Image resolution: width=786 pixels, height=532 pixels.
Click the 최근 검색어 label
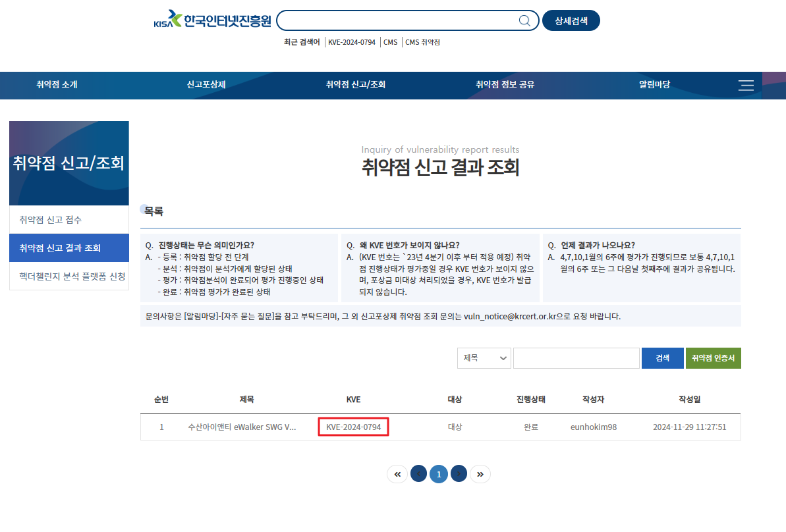tap(302, 42)
